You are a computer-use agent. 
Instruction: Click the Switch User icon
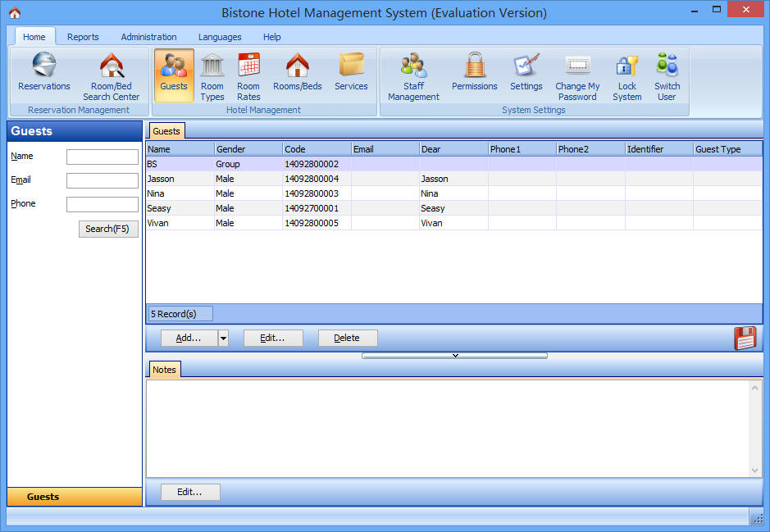click(667, 76)
